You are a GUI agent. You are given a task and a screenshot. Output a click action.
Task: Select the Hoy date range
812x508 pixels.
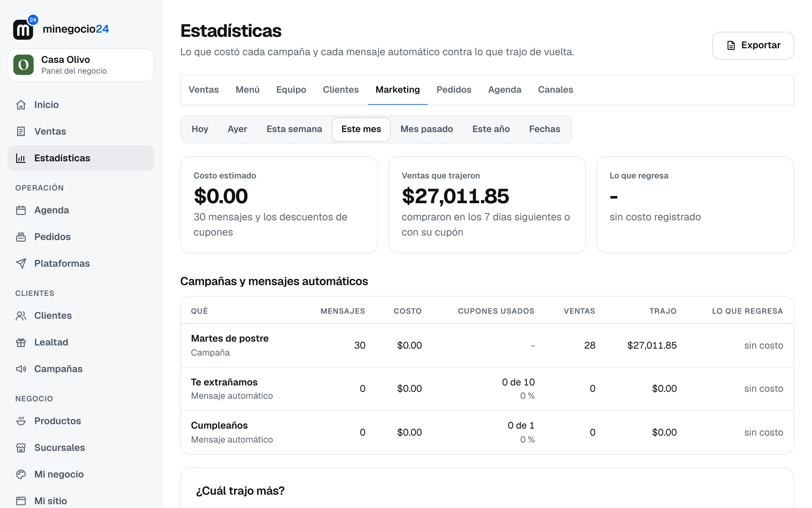[200, 129]
